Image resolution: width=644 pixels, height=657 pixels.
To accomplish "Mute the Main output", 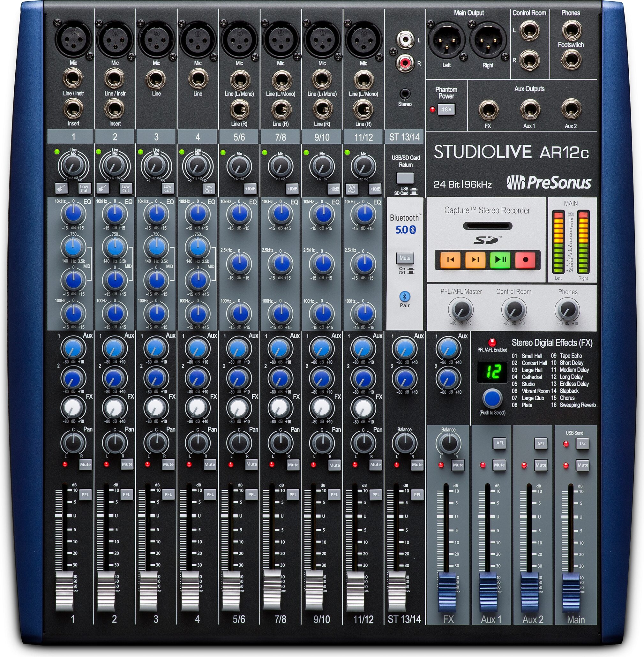I will (583, 465).
